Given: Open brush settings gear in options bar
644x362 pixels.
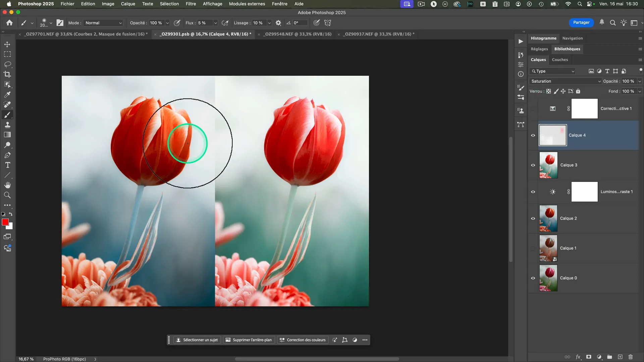Looking at the screenshot, I should click(x=278, y=23).
